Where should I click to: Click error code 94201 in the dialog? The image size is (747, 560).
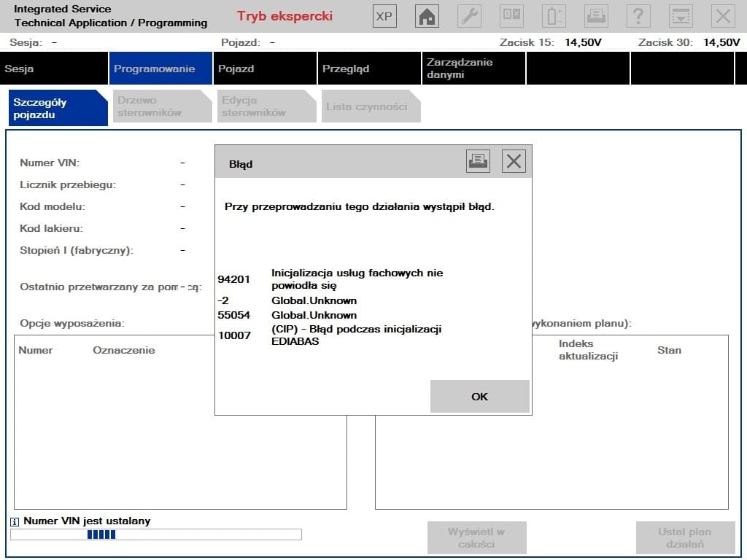click(x=234, y=279)
